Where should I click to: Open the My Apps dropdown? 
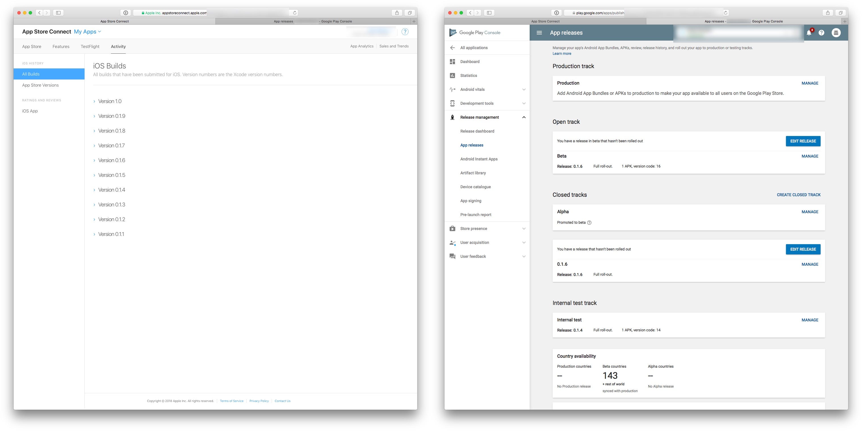[88, 32]
